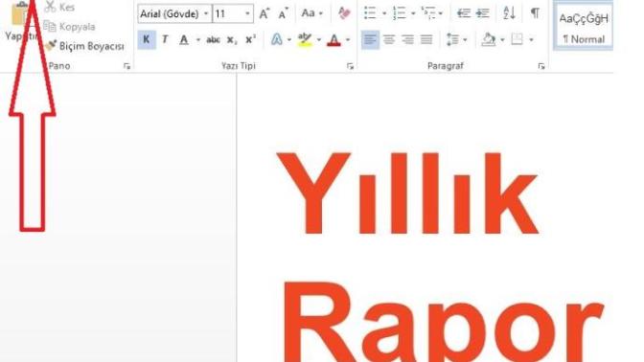Image resolution: width=644 pixels, height=362 pixels.
Task: Apply a multilevel list
Action: click(428, 13)
